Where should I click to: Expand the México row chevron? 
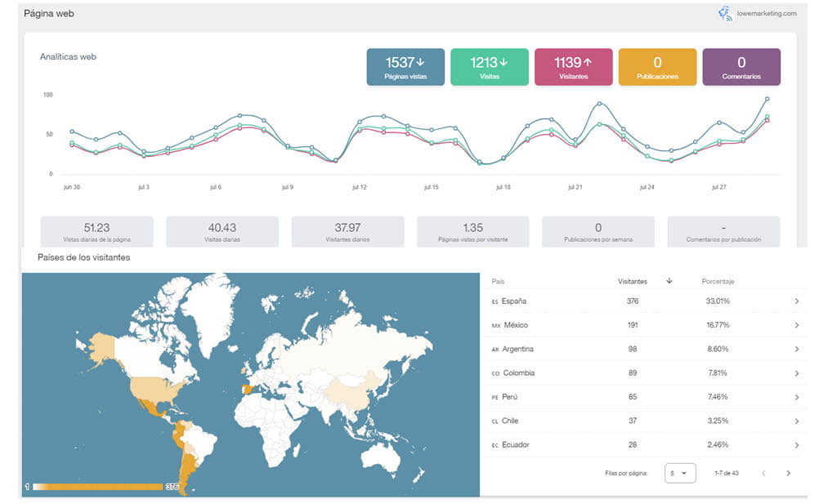pos(796,325)
